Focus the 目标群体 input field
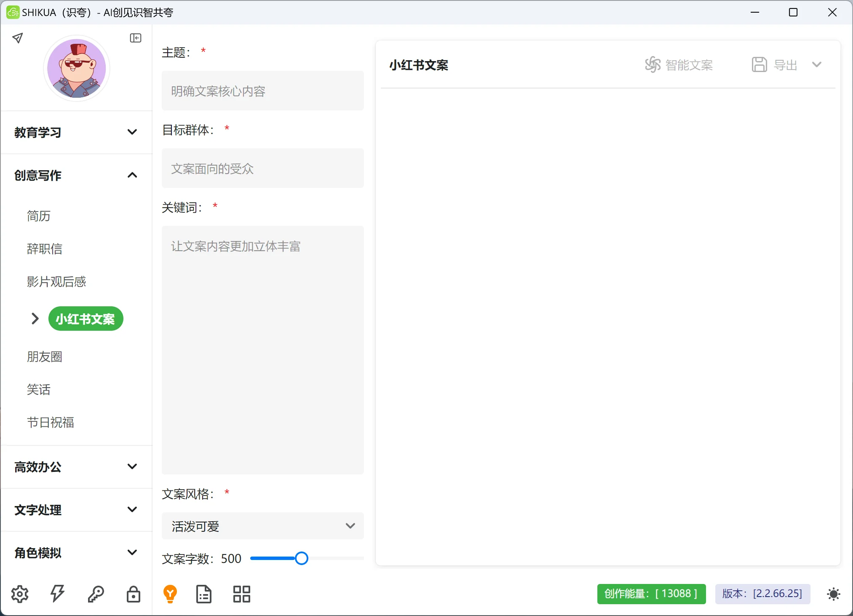This screenshot has height=616, width=853. coord(263,168)
